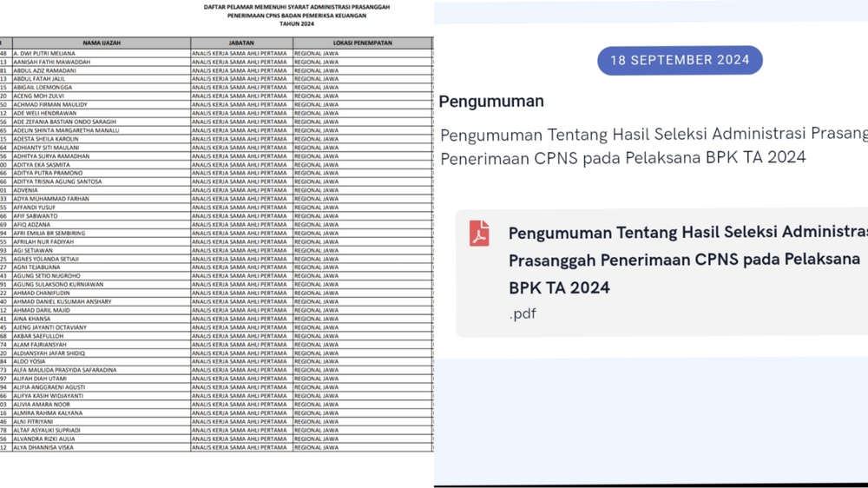Select the AINA KHANSA name cell
Viewport: 868px width, 488px height.
tap(32, 319)
